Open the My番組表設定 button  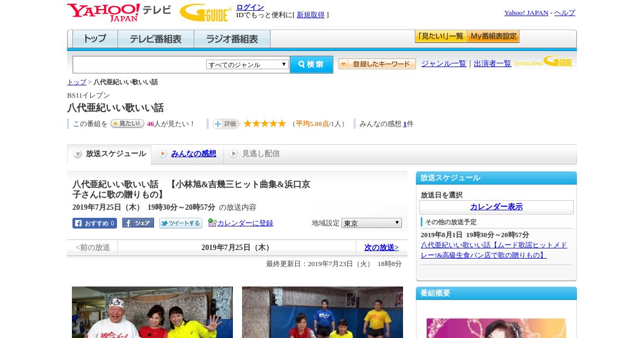point(493,36)
